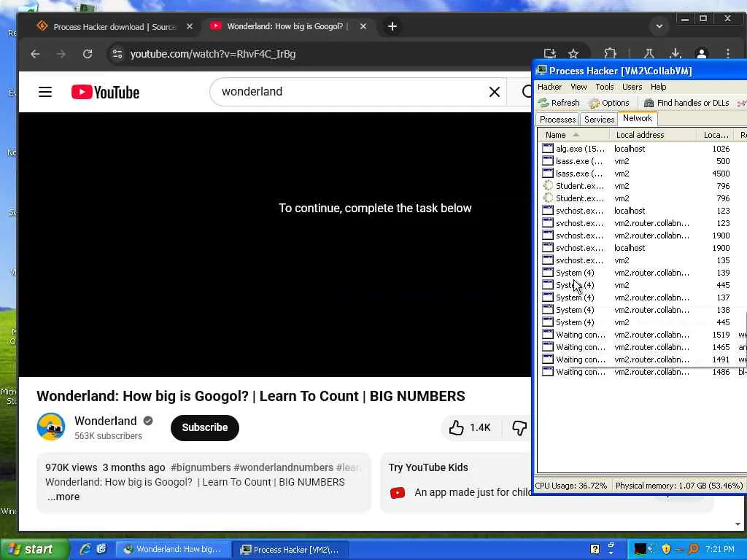The image size is (747, 560).
Task: Select Waiting connection row with port 1486
Action: 641,371
